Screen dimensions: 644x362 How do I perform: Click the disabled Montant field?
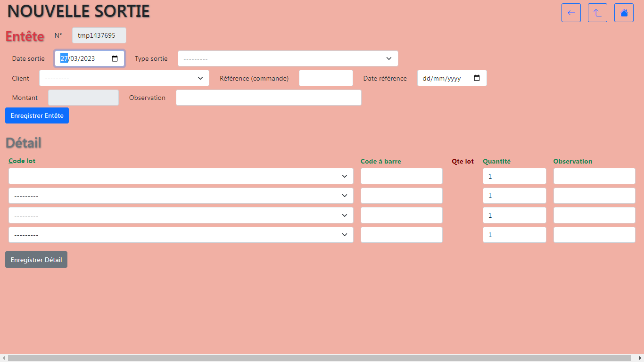click(x=83, y=98)
